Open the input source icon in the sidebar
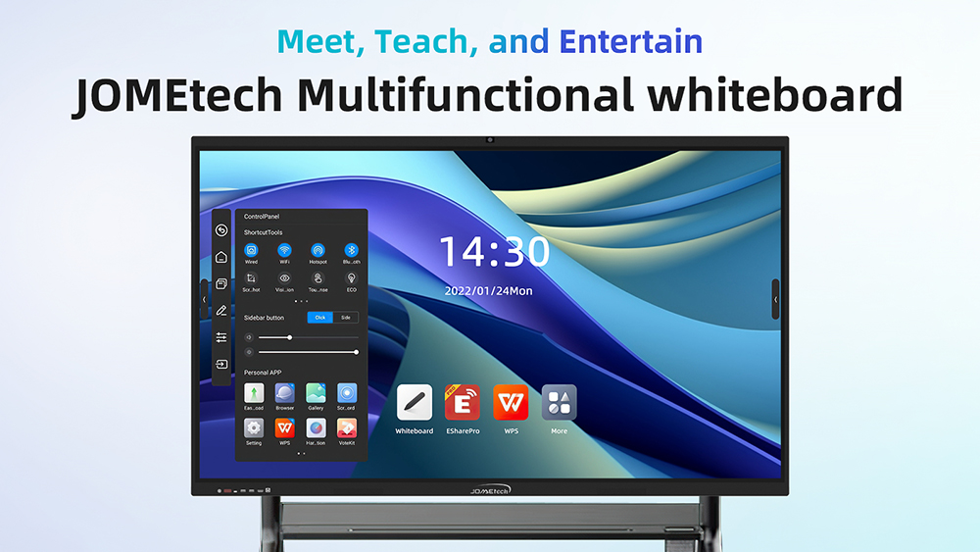This screenshot has height=552, width=980. (221, 364)
